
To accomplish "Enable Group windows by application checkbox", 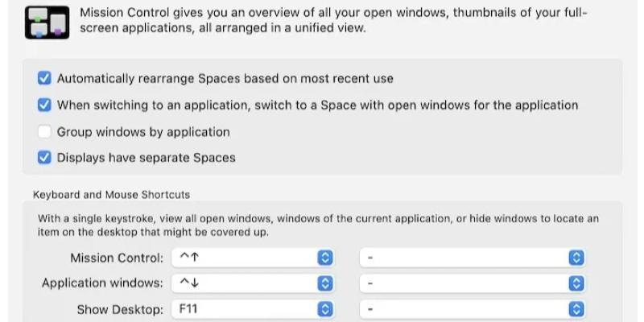I will (x=44, y=132).
